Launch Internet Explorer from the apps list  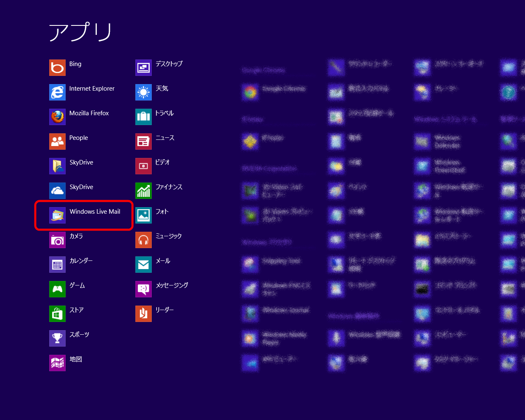coord(57,92)
